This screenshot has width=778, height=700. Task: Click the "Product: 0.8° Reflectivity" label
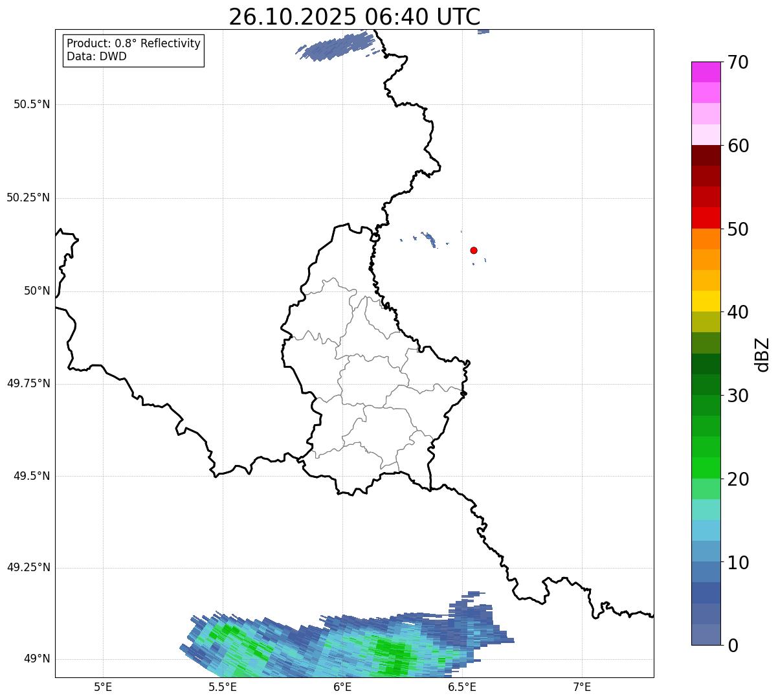[134, 43]
